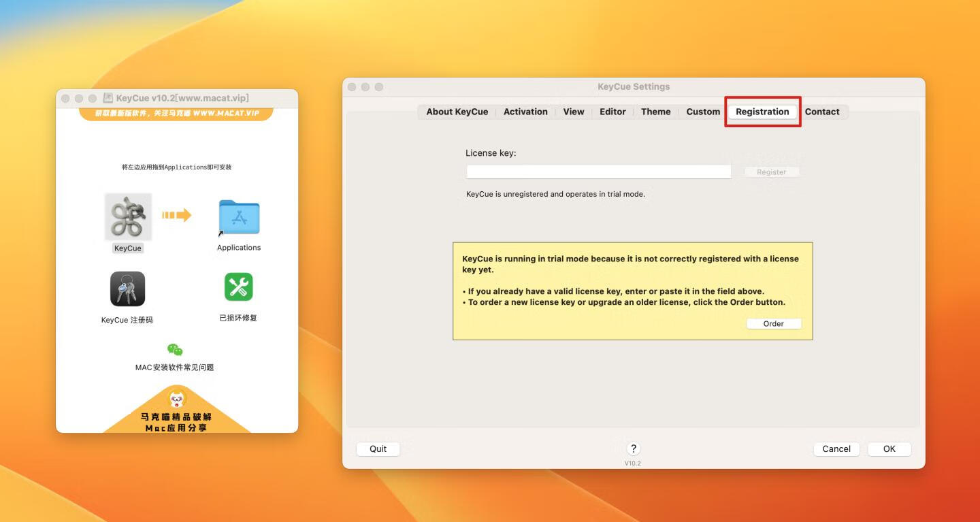Click the KeyCue 注册码 label text

(127, 320)
